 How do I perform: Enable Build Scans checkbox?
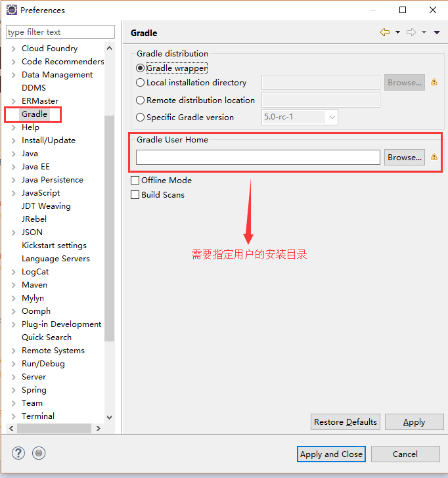[135, 194]
